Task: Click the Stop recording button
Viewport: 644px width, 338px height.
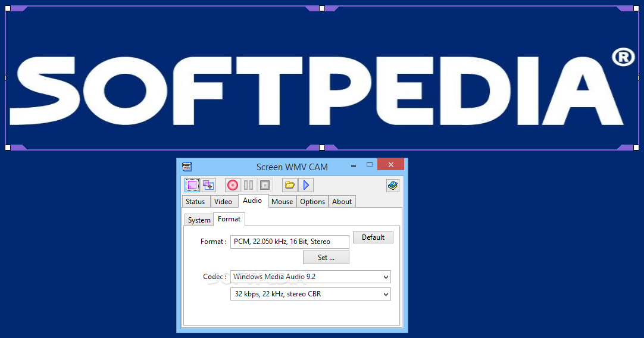Action: pyautogui.click(x=265, y=185)
